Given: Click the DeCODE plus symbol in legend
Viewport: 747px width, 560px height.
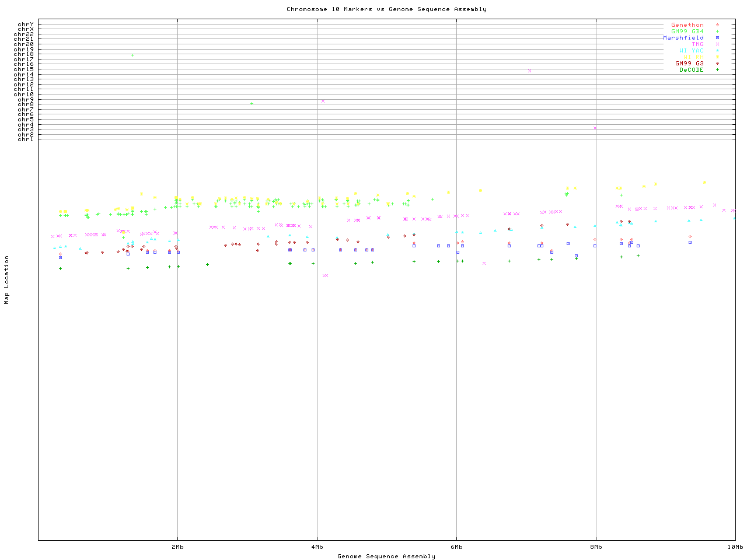Looking at the screenshot, I should point(717,70).
